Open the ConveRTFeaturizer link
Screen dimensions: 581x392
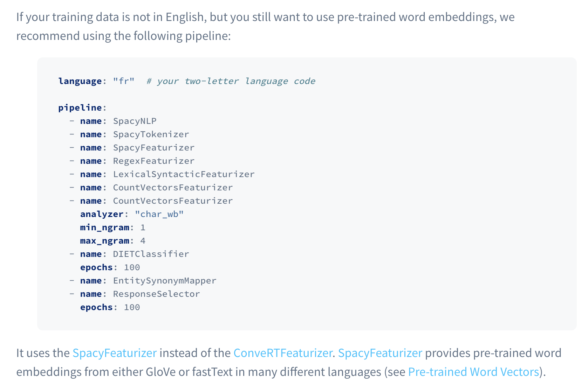click(282, 353)
